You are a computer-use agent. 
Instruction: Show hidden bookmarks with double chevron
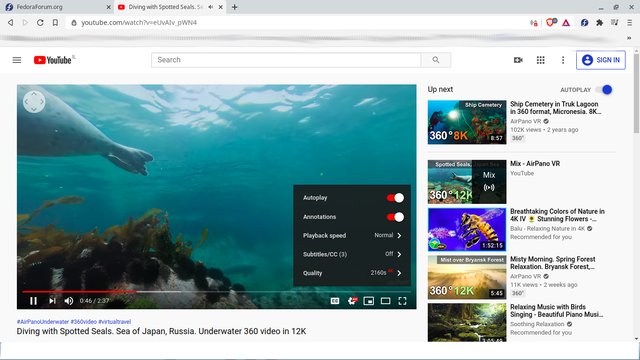(x=629, y=38)
